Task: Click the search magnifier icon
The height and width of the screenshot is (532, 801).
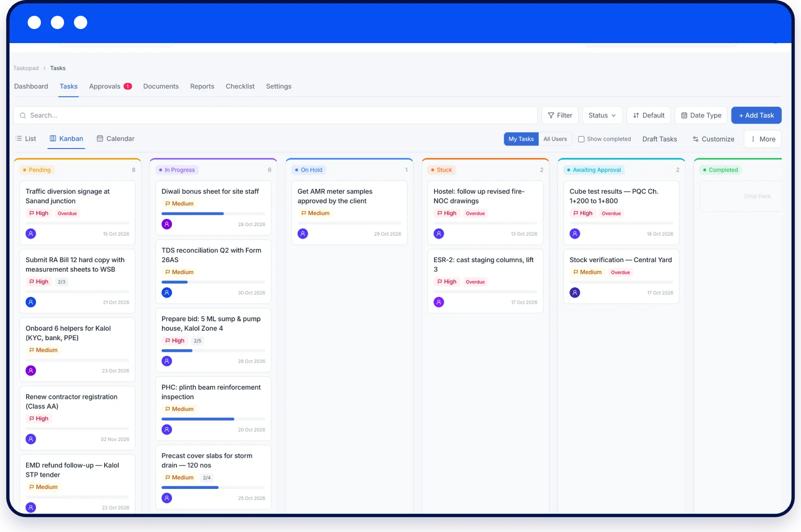Action: (x=23, y=116)
